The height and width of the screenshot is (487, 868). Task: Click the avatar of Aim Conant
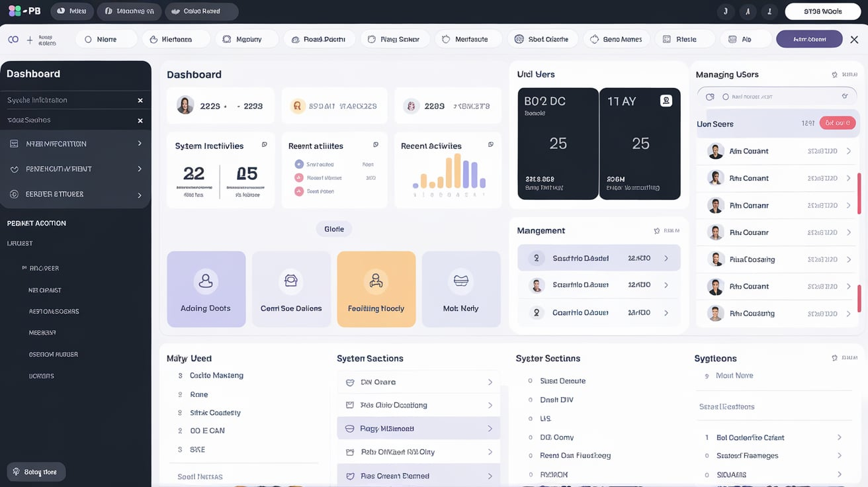click(715, 151)
